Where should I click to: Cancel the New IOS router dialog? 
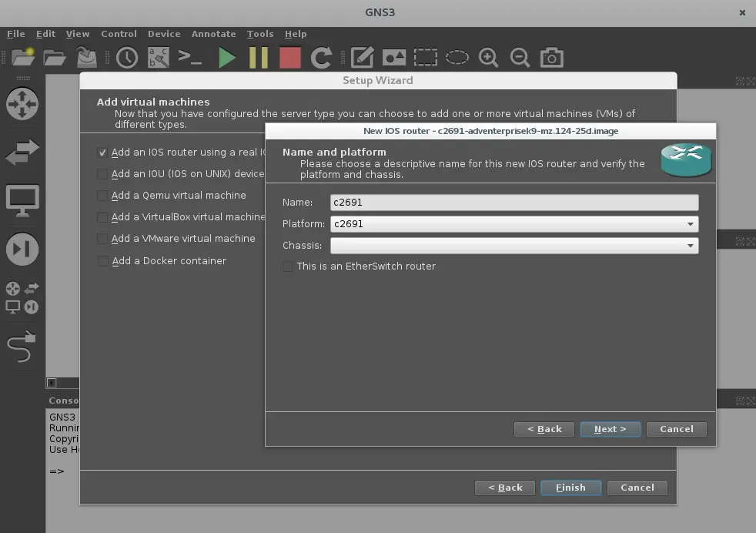(677, 429)
